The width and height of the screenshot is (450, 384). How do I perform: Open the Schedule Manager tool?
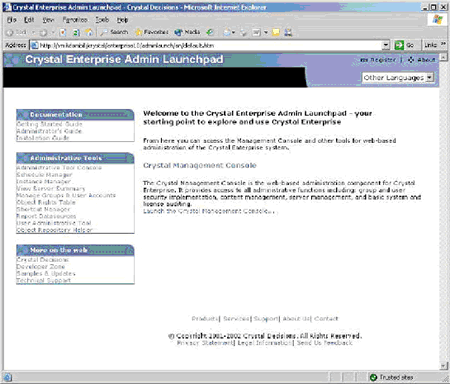point(44,174)
